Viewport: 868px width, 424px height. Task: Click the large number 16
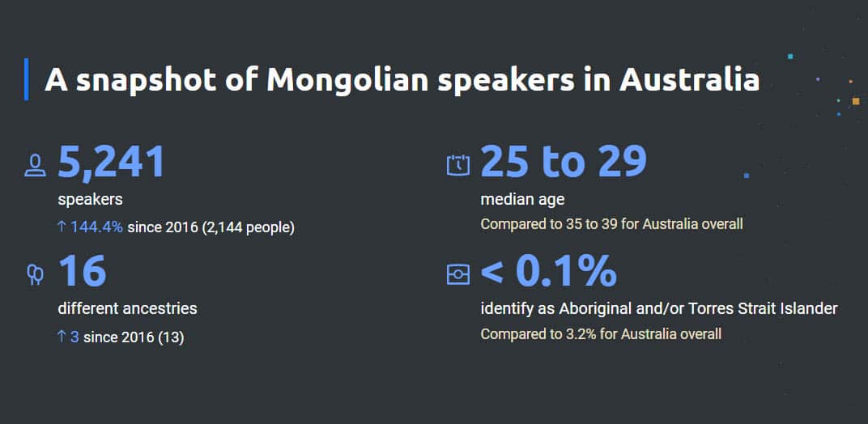click(x=82, y=271)
